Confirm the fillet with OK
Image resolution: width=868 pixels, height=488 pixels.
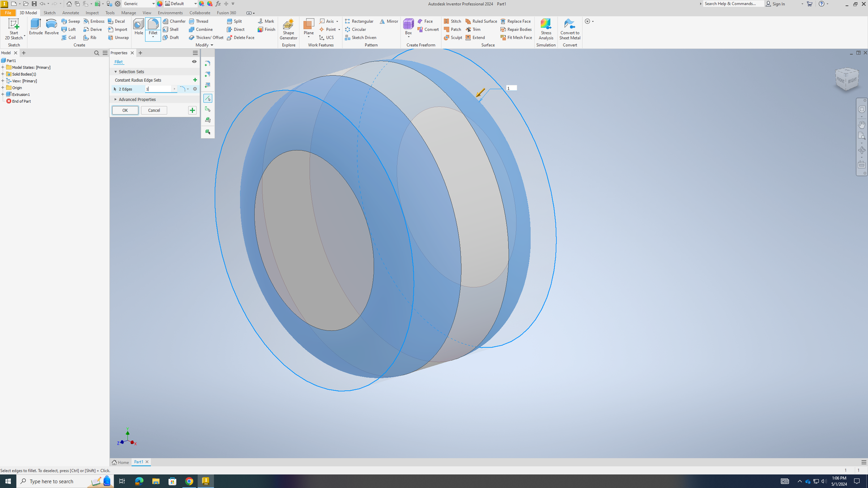pos(125,110)
